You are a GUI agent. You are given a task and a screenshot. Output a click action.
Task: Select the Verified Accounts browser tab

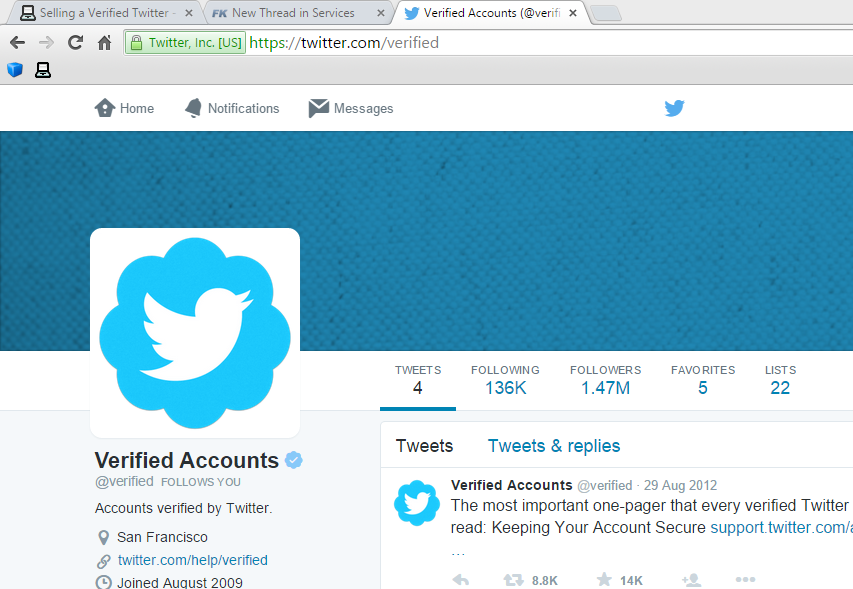pyautogui.click(x=491, y=13)
